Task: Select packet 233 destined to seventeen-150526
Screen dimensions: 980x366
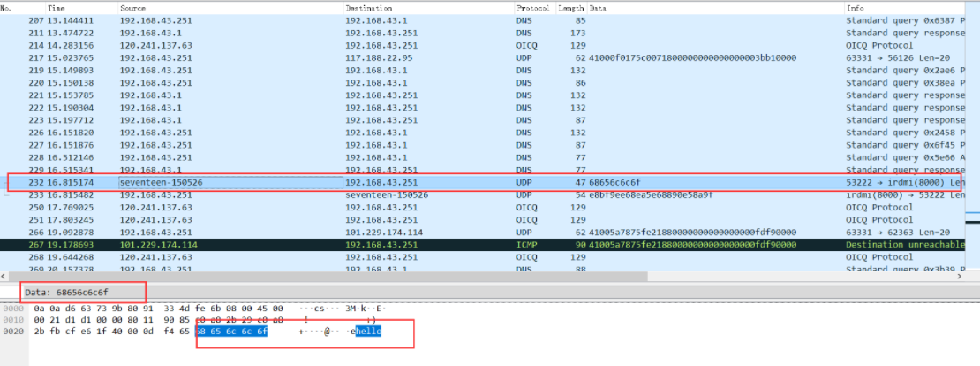Action: [x=483, y=195]
